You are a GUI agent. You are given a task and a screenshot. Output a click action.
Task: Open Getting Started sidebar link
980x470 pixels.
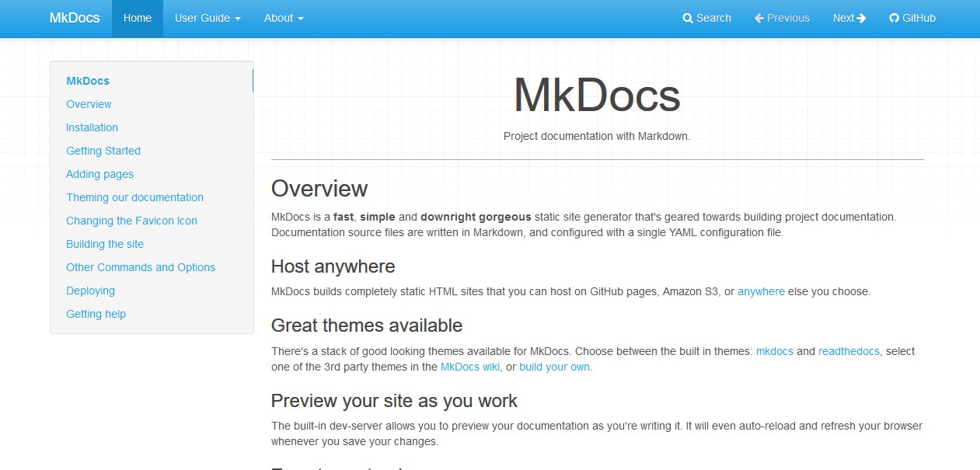(103, 151)
